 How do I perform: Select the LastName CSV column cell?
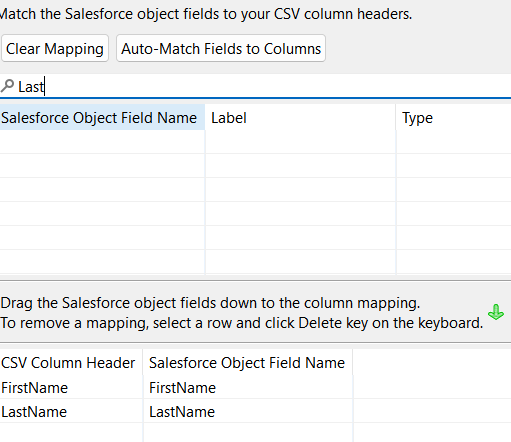tap(71, 412)
